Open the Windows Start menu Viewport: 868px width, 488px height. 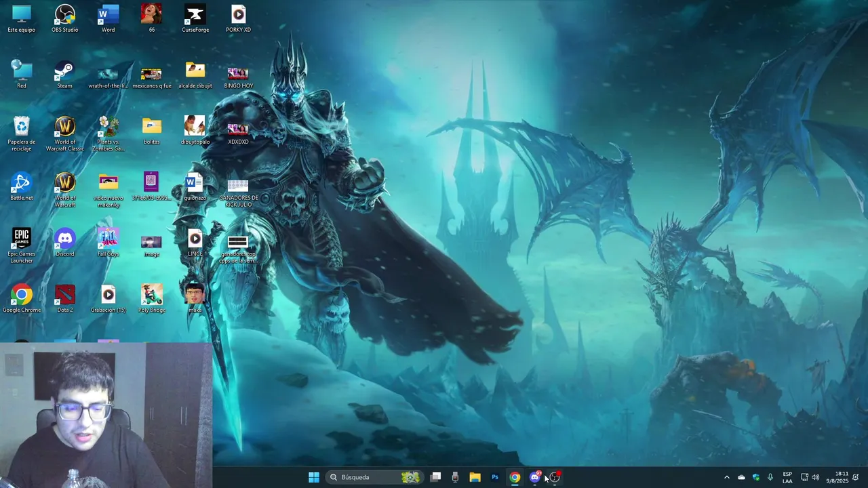coord(314,477)
